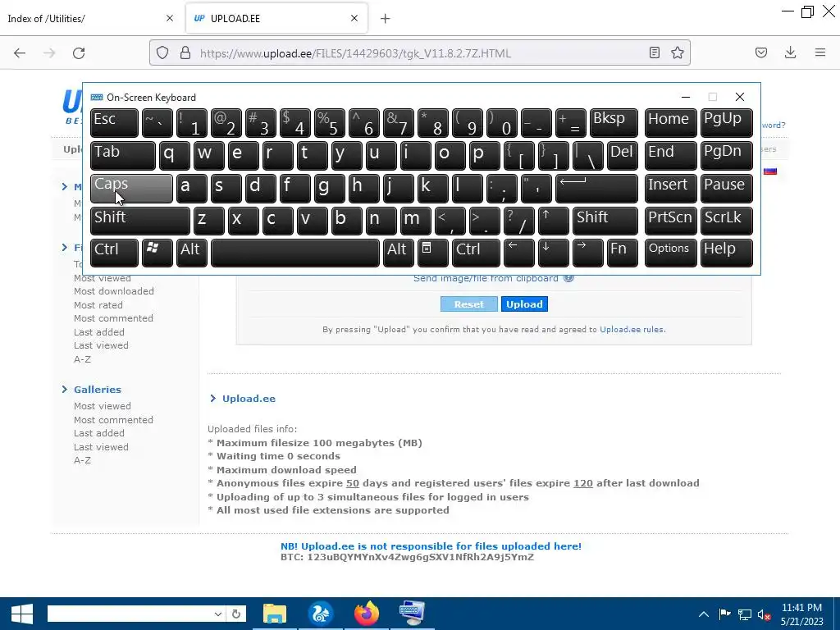Switch to the Index of /Utilities/ tab
This screenshot has width=840, height=630.
[91, 18]
